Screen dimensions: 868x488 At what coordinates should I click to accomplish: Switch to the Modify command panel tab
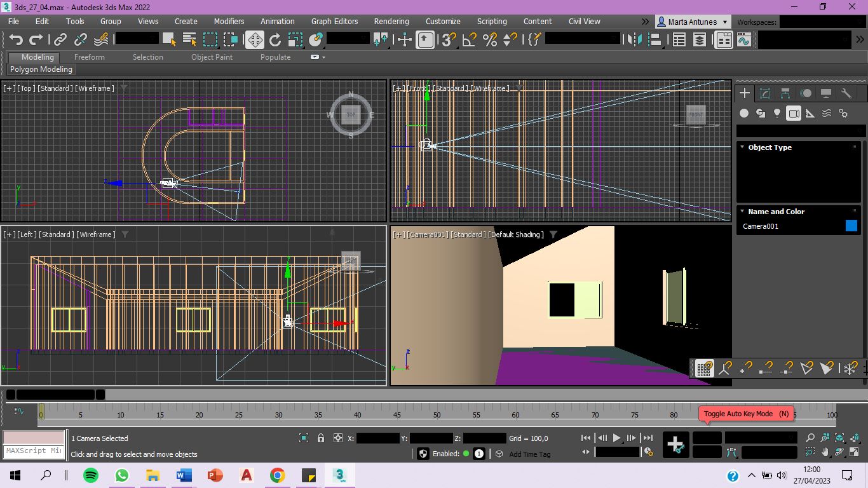click(x=765, y=93)
